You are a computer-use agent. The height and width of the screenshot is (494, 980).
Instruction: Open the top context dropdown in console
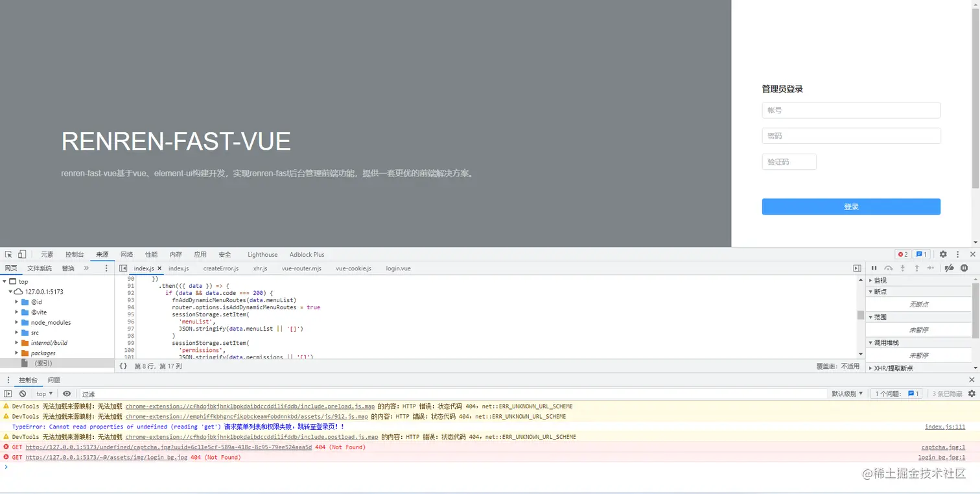coord(45,394)
